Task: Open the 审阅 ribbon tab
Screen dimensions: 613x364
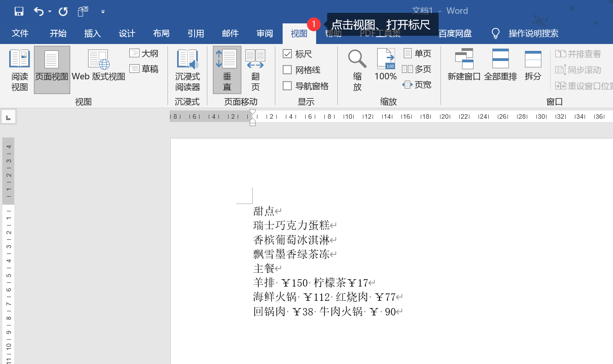Action: pyautogui.click(x=264, y=33)
